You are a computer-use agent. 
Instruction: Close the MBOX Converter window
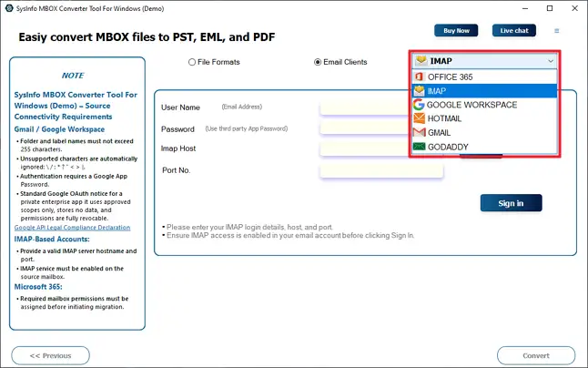click(x=574, y=8)
